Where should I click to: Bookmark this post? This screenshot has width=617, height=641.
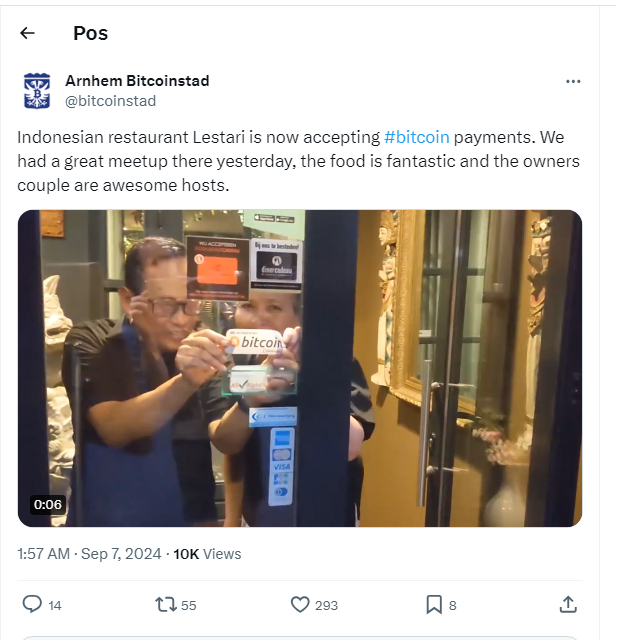[434, 604]
